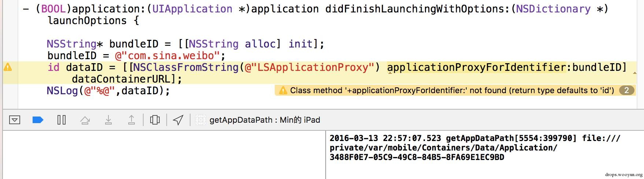Select the inline 'Class method not found' warning
Viewport: 644px width, 179px height.
[452, 90]
